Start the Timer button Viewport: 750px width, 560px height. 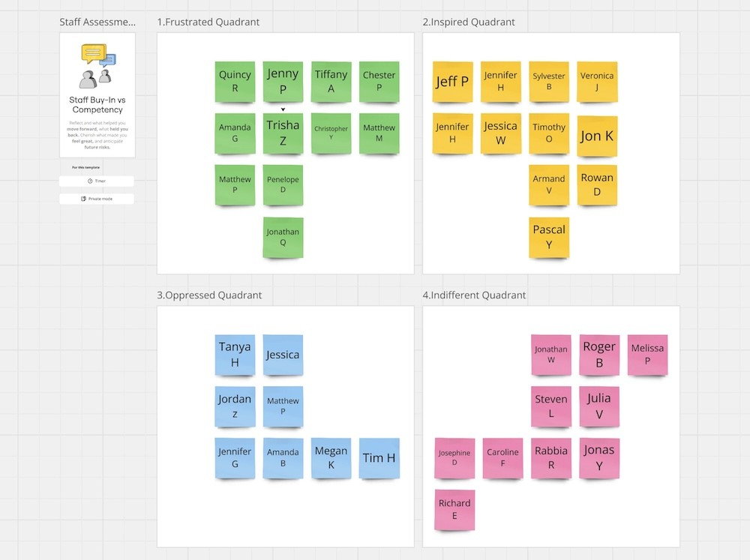pos(97,181)
